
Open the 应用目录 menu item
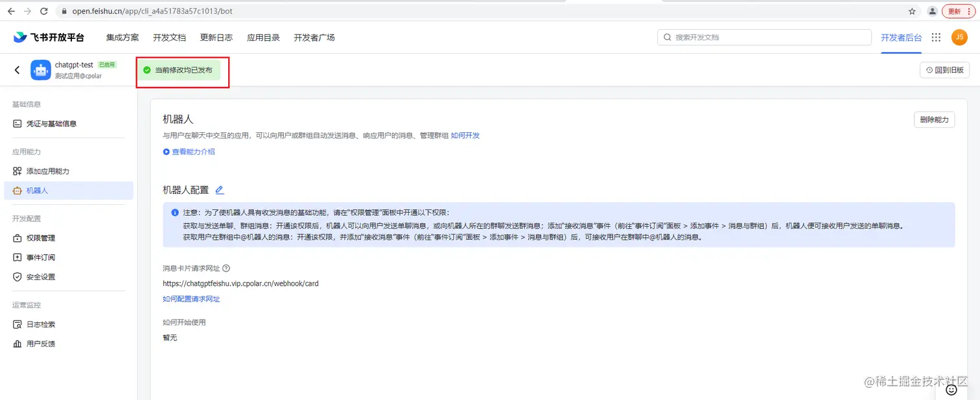tap(263, 37)
